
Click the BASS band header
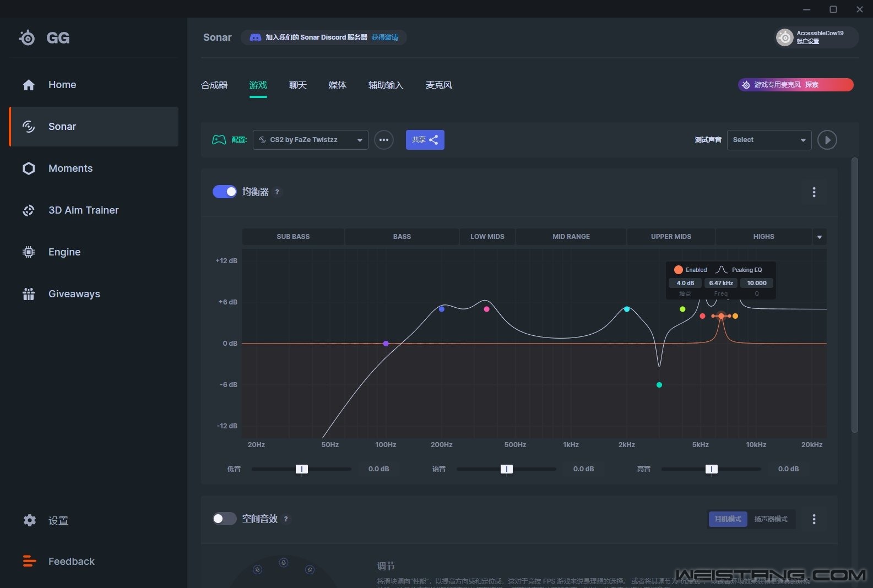[x=402, y=237]
